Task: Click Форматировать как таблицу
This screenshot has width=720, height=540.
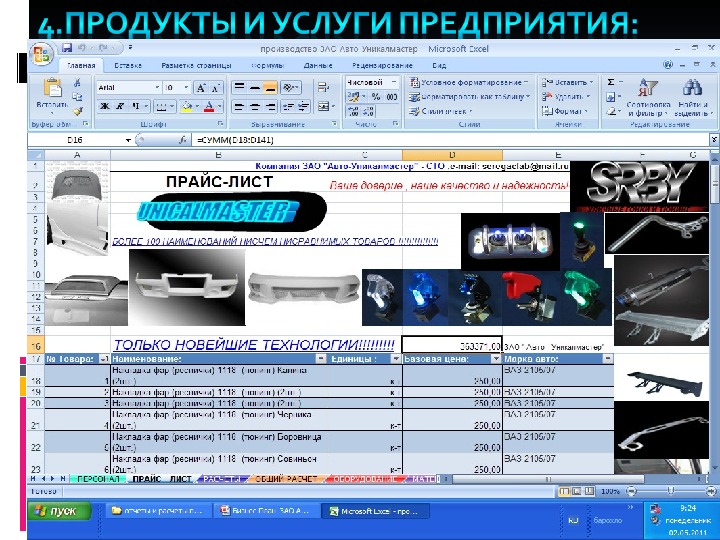Action: 469,97
